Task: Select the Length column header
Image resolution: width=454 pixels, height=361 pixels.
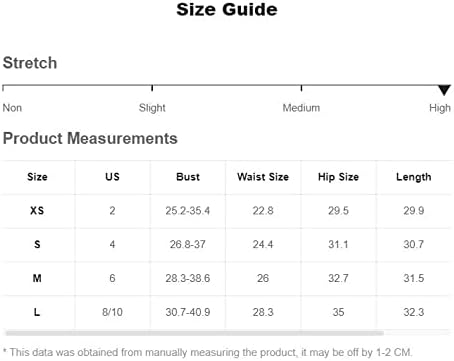Action: click(x=414, y=177)
